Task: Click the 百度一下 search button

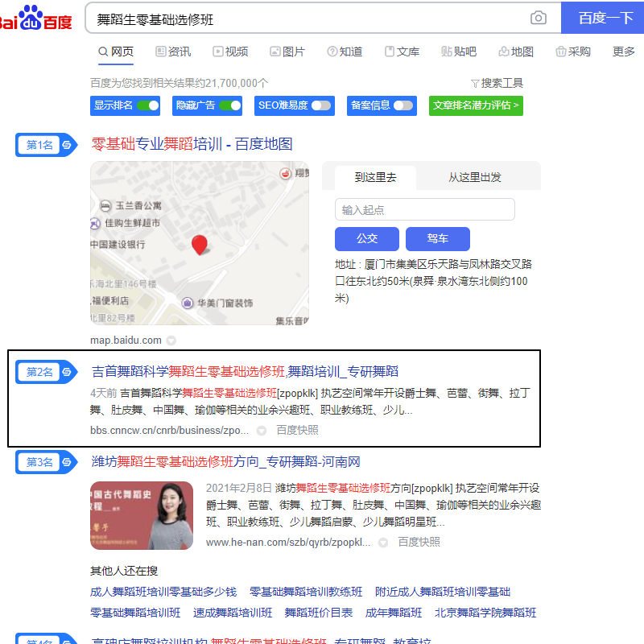Action: (x=602, y=18)
